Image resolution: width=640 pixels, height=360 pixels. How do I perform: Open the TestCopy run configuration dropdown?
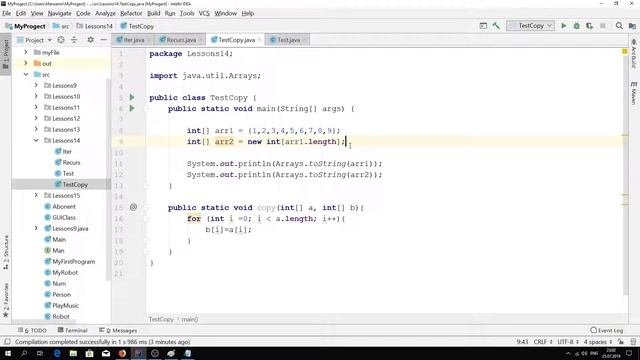(531, 26)
